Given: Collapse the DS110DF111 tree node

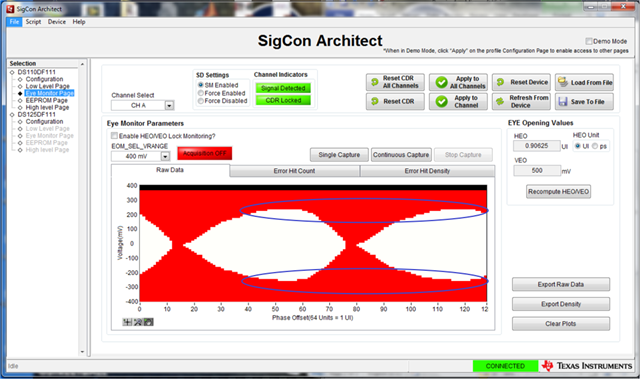Looking at the screenshot, I should pos(12,72).
